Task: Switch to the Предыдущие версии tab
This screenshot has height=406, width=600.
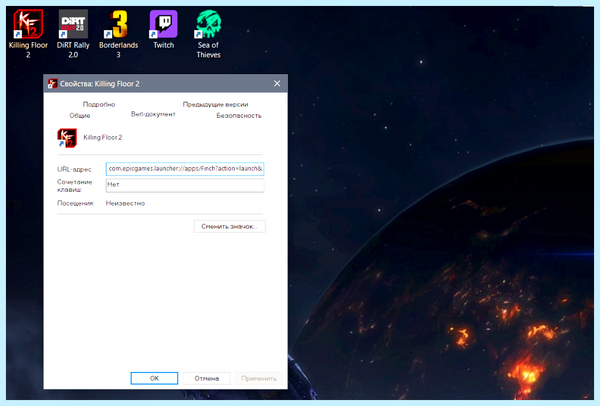Action: pyautogui.click(x=215, y=104)
